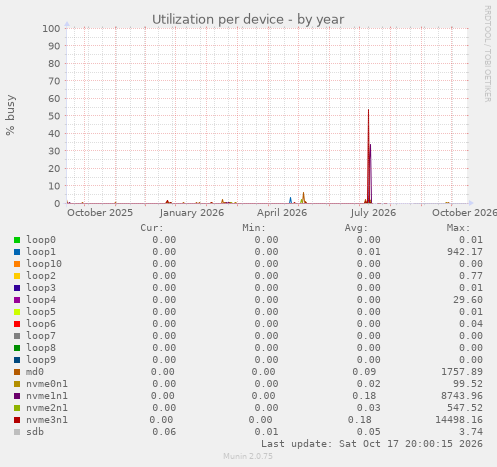The width and height of the screenshot is (497, 467).
Task: Click the blue loop1 spike before April 2026
Action: [290, 200]
